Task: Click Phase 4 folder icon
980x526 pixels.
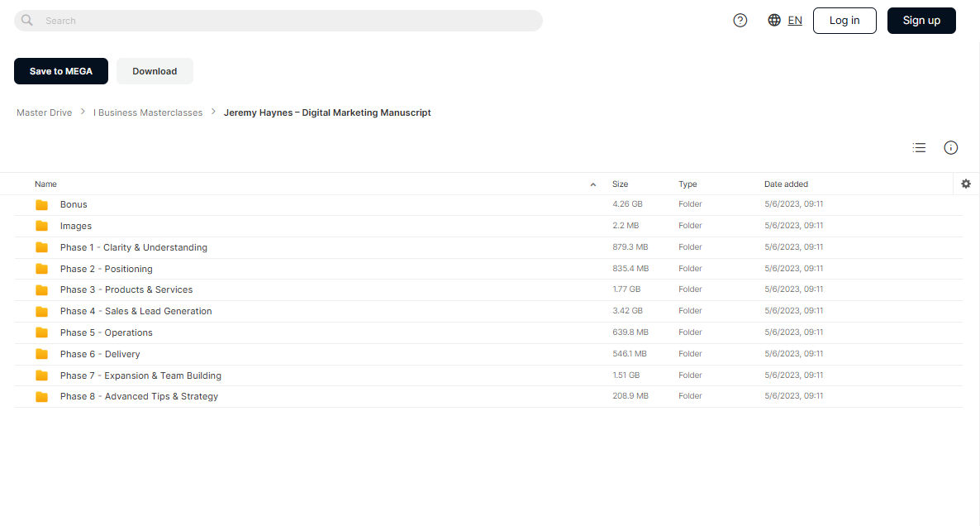Action: (x=42, y=311)
